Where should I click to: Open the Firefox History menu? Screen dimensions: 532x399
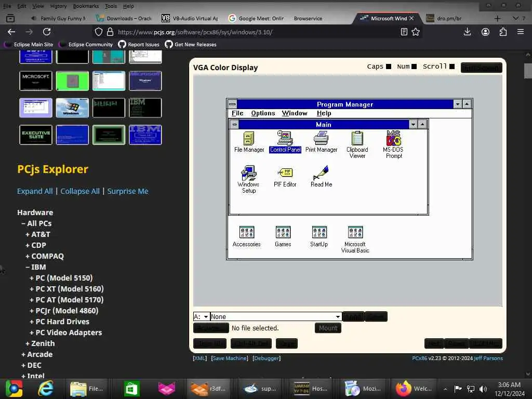pos(58,6)
